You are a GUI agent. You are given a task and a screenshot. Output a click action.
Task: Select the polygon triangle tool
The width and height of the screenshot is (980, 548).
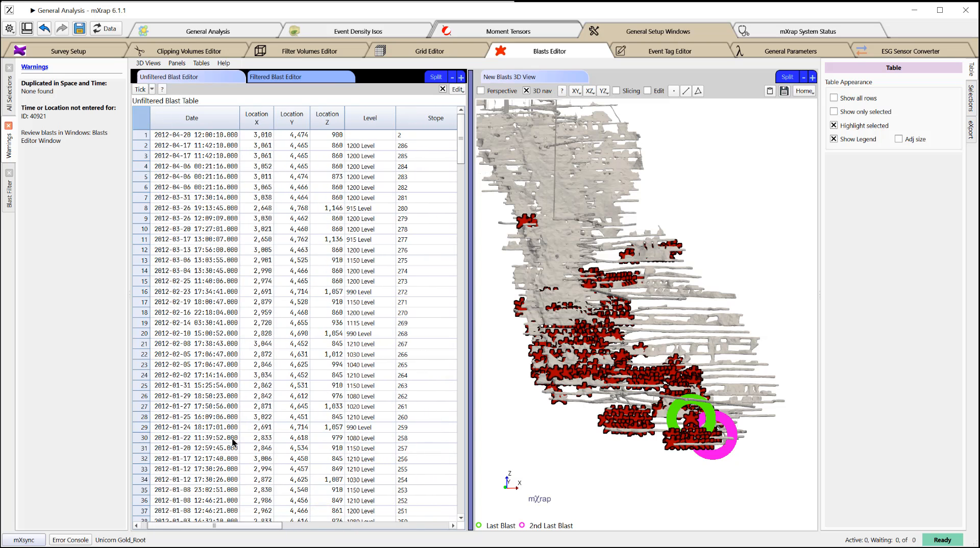tap(698, 91)
